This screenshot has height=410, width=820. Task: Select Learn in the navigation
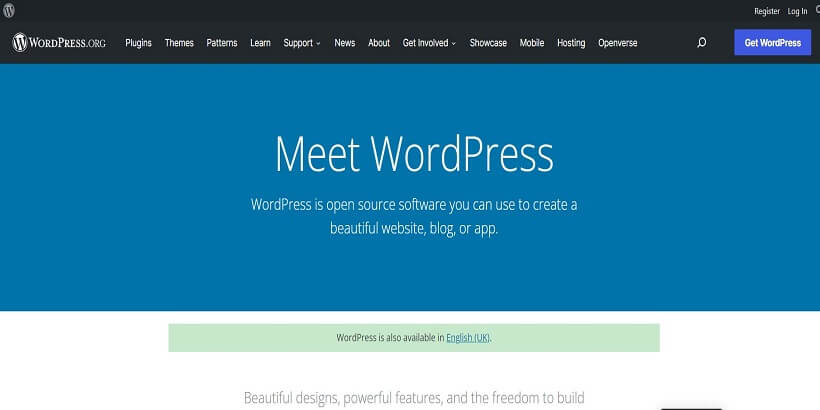coord(260,43)
